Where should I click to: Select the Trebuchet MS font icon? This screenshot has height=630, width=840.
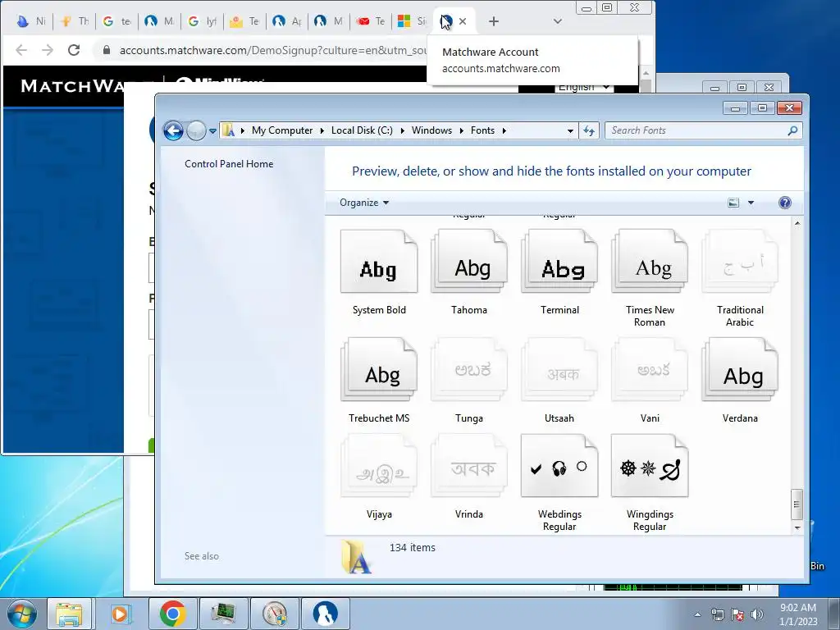[379, 369]
